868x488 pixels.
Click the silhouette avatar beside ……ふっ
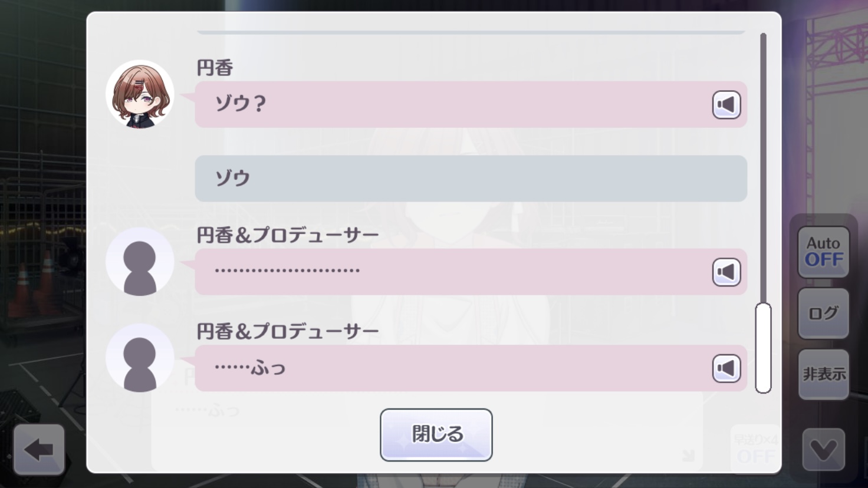140,358
